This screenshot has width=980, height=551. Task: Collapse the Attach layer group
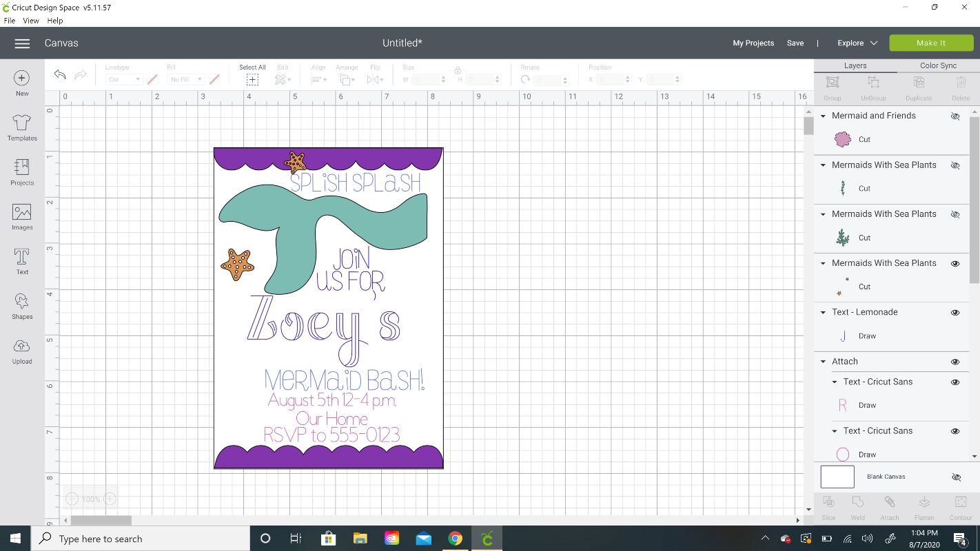point(823,361)
